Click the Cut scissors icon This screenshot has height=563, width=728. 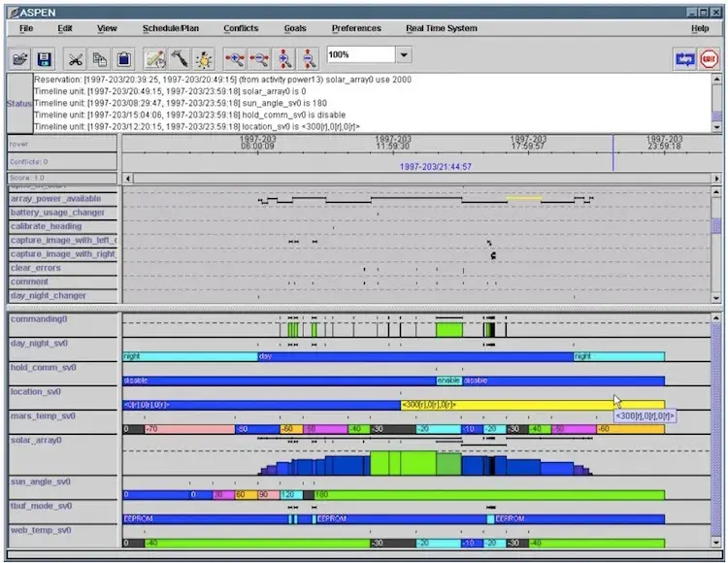tap(75, 59)
